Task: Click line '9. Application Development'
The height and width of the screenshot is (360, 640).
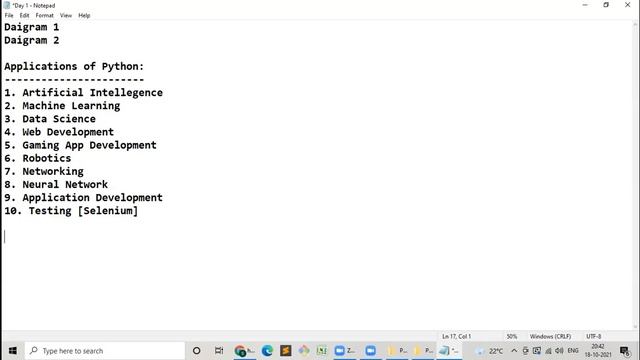Action: (84, 198)
